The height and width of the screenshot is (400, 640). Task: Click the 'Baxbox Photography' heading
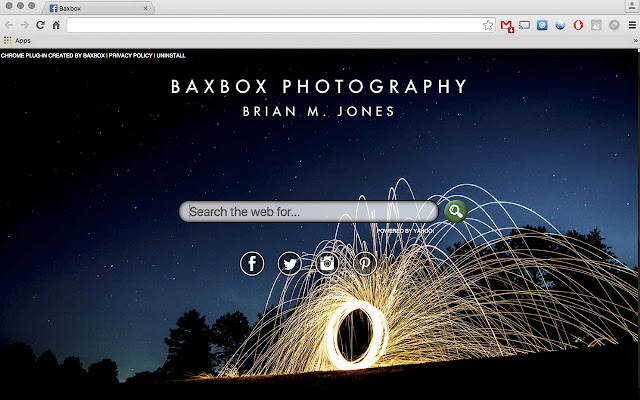pos(319,87)
